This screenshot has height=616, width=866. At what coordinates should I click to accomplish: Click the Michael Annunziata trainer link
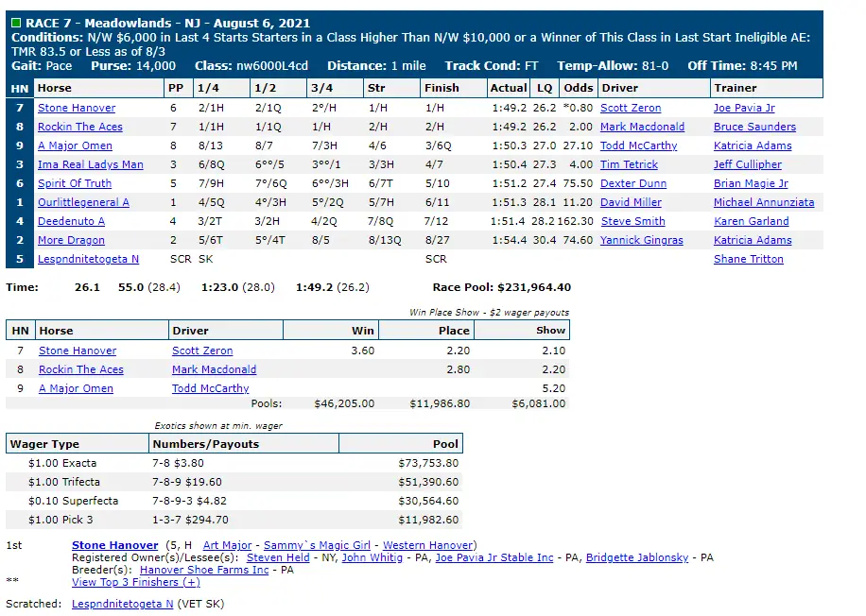click(x=764, y=202)
